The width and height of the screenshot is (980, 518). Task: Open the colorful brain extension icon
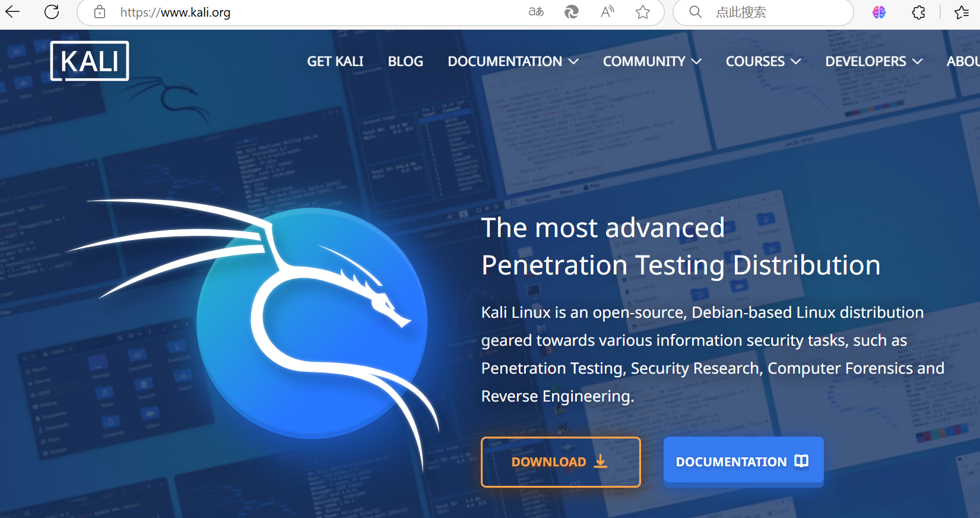(x=879, y=12)
